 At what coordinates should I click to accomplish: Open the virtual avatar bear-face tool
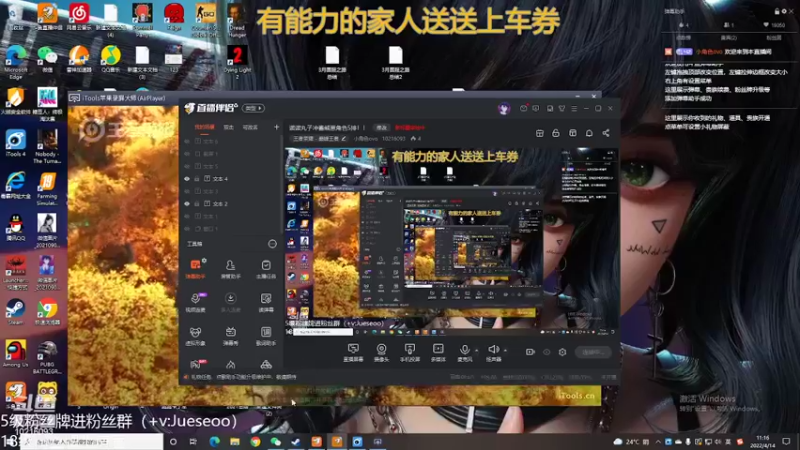point(195,335)
